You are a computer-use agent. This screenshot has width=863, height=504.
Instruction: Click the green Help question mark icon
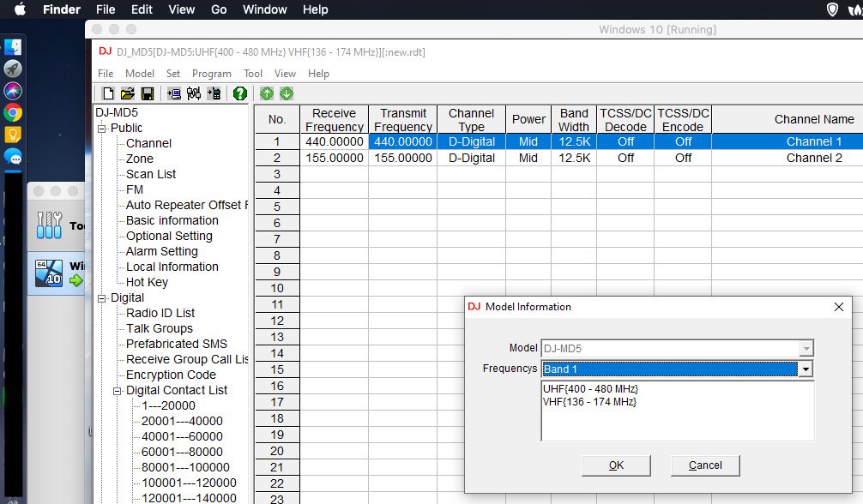click(240, 93)
